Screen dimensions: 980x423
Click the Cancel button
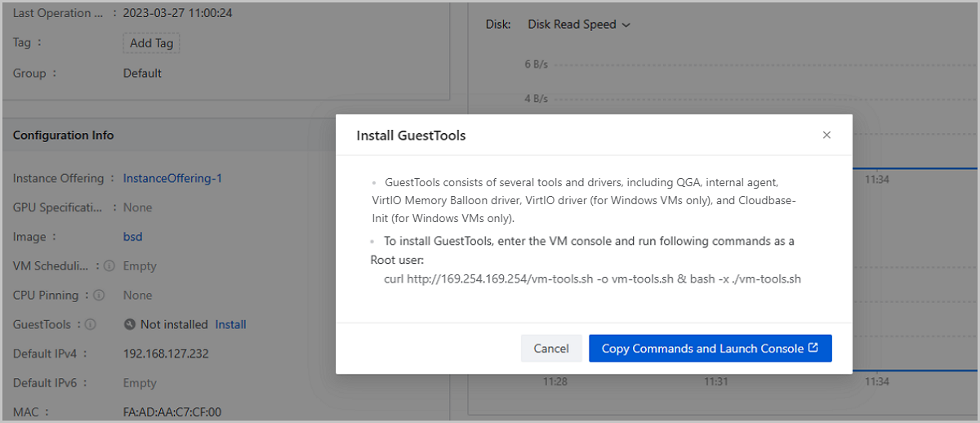pyautogui.click(x=551, y=348)
